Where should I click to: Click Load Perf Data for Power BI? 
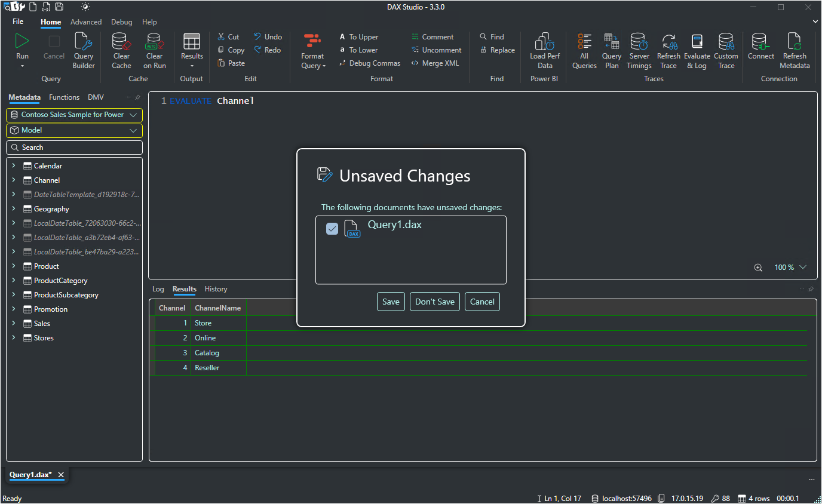(x=545, y=51)
